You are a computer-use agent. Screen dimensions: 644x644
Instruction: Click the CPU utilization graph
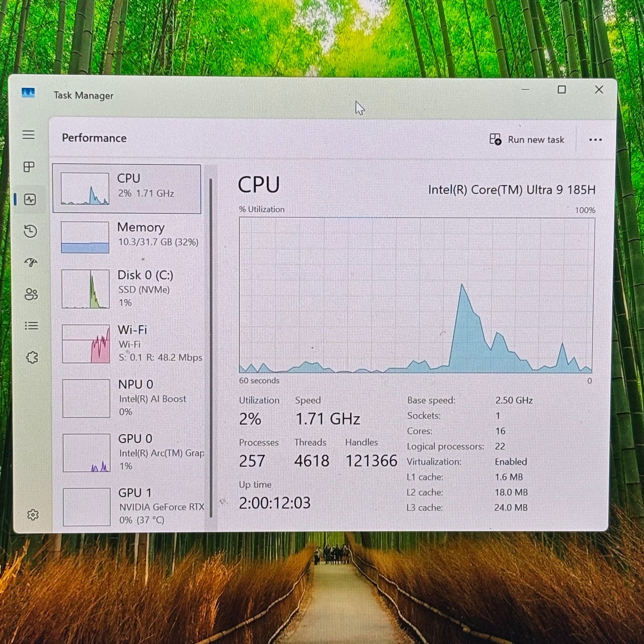tap(416, 295)
